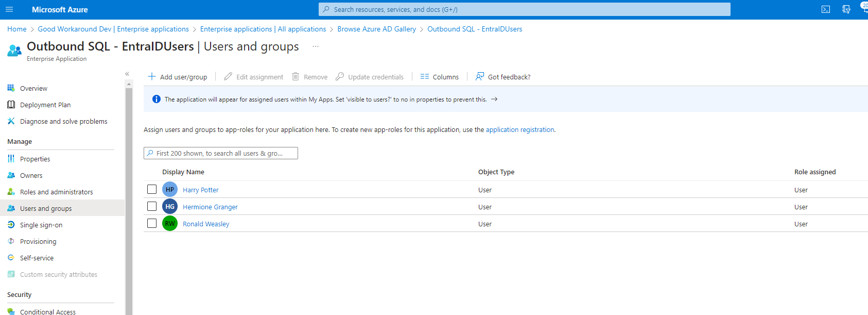The width and height of the screenshot is (868, 315).
Task: Tick the Hermione Granger row checkbox
Action: click(152, 206)
